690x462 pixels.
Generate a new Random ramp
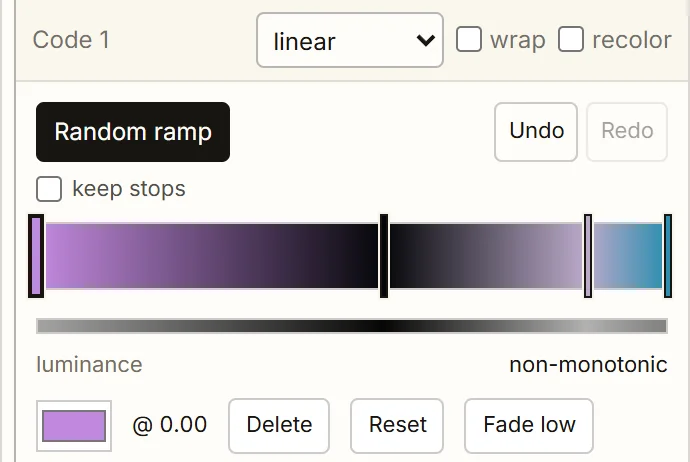133,132
